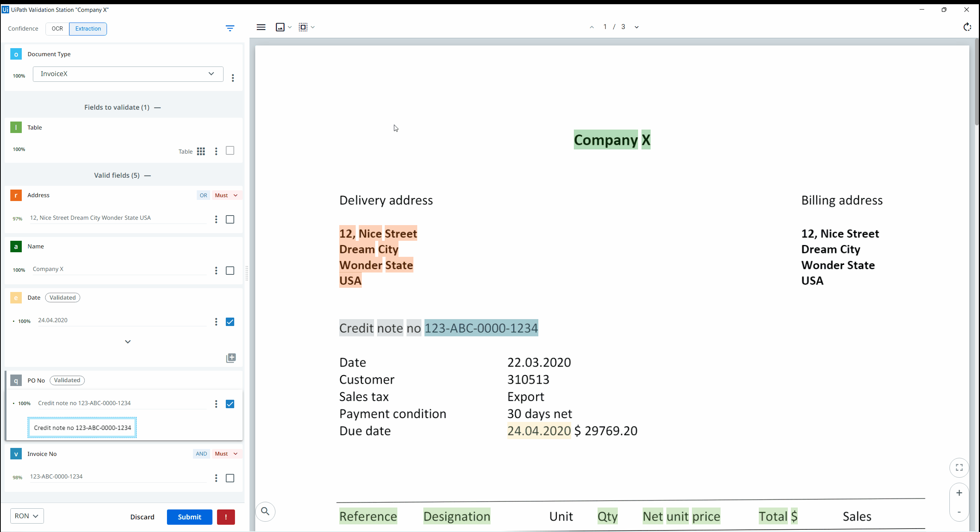This screenshot has height=532, width=980.
Task: Click the document add/copy icon on right panel
Action: [x=231, y=358]
